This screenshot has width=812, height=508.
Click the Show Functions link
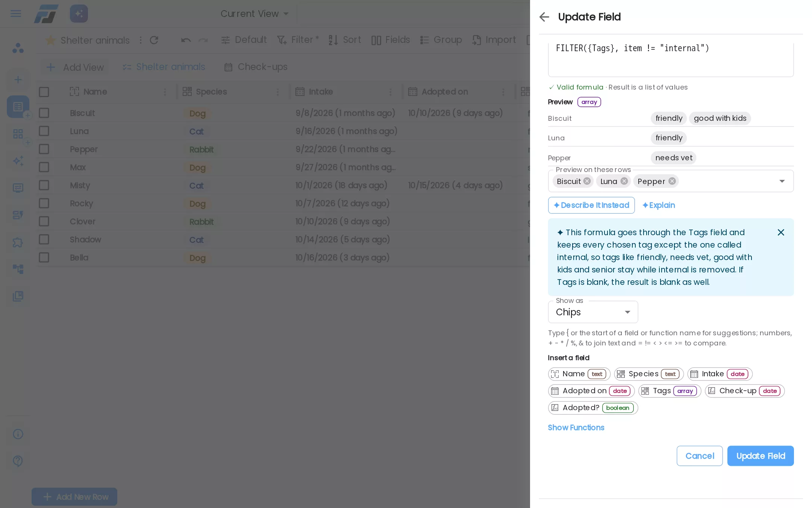pos(576,427)
